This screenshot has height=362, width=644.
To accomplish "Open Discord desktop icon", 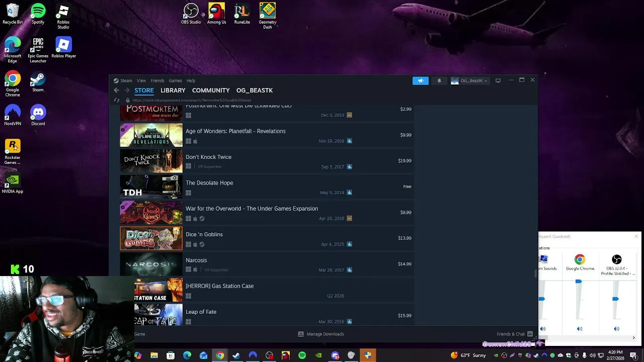I will point(38,115).
